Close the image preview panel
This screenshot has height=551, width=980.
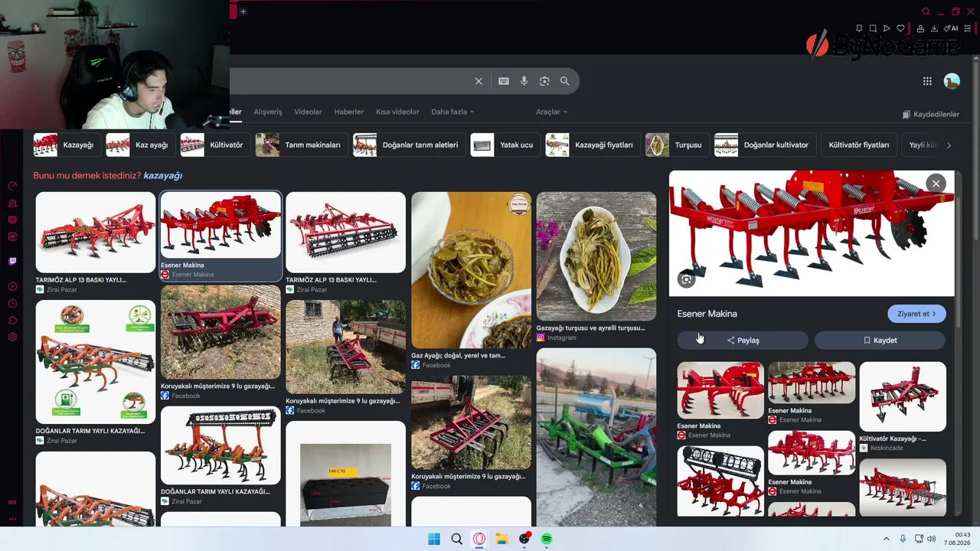pyautogui.click(x=936, y=184)
